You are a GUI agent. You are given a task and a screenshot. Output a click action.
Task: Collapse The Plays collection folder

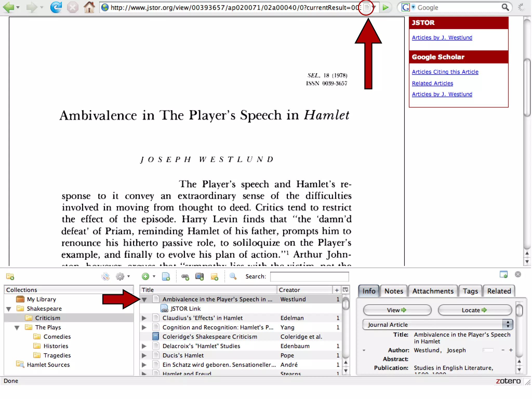click(17, 328)
